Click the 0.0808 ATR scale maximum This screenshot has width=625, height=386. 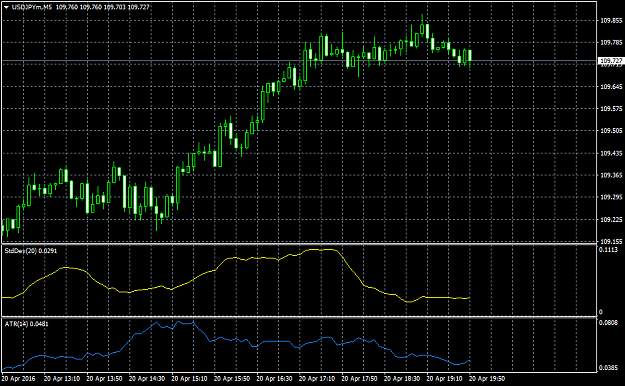[x=608, y=323]
